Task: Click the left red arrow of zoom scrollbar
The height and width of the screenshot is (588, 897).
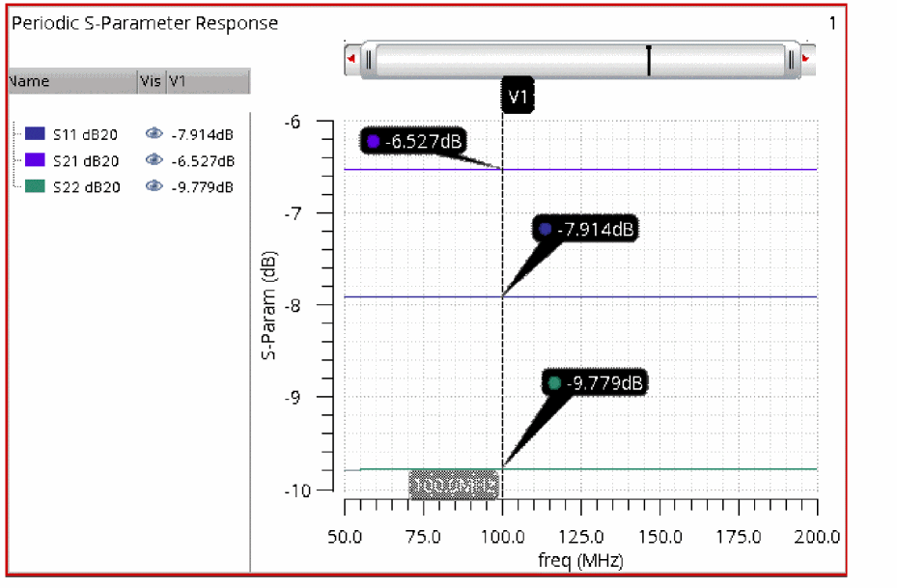Action: click(351, 58)
